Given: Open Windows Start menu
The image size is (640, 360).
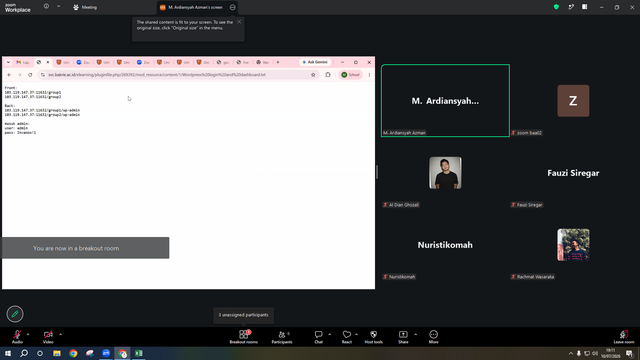Looking at the screenshot, I should pos(8,353).
